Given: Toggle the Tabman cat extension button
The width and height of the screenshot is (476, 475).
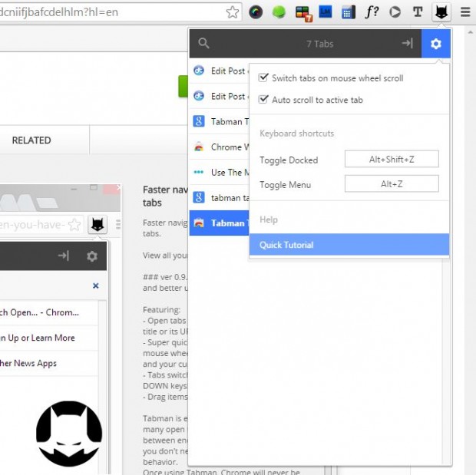Looking at the screenshot, I should pos(441,12).
